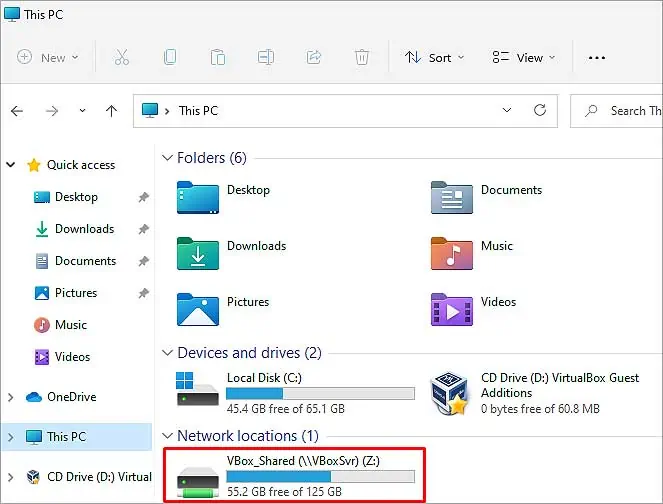Click the Delete trash can icon

[x=360, y=58]
